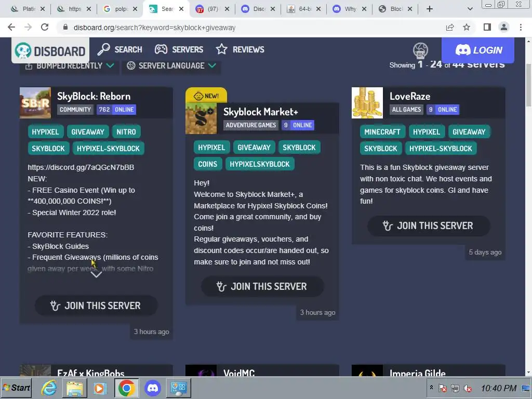The height and width of the screenshot is (399, 532).
Task: Open the SkyBlock: Reborn server title
Action: coord(94,96)
